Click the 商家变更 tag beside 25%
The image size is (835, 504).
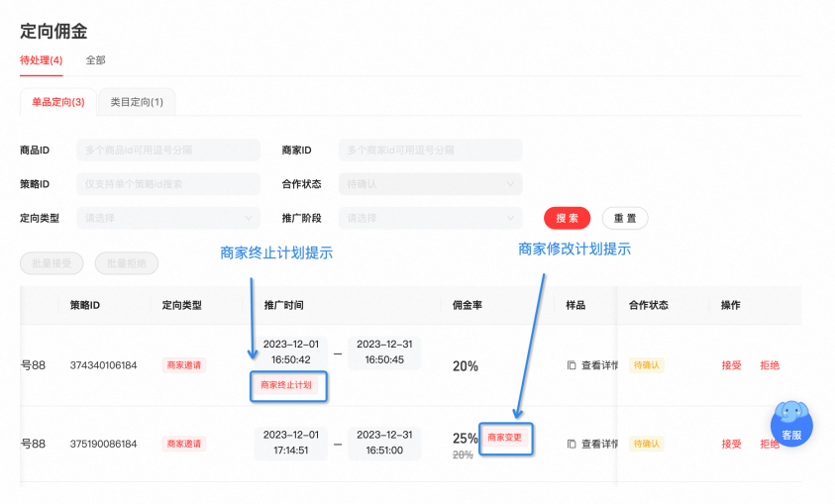click(x=505, y=438)
